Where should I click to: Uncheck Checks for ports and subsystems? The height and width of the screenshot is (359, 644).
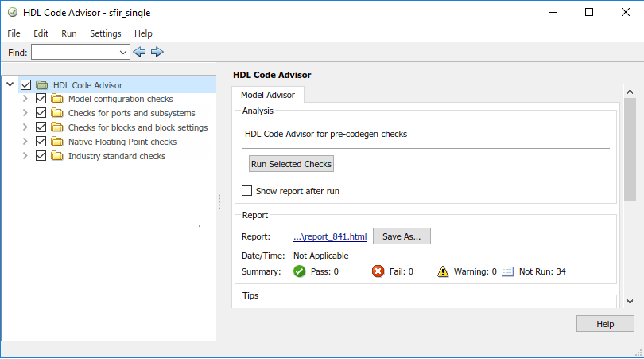point(41,114)
